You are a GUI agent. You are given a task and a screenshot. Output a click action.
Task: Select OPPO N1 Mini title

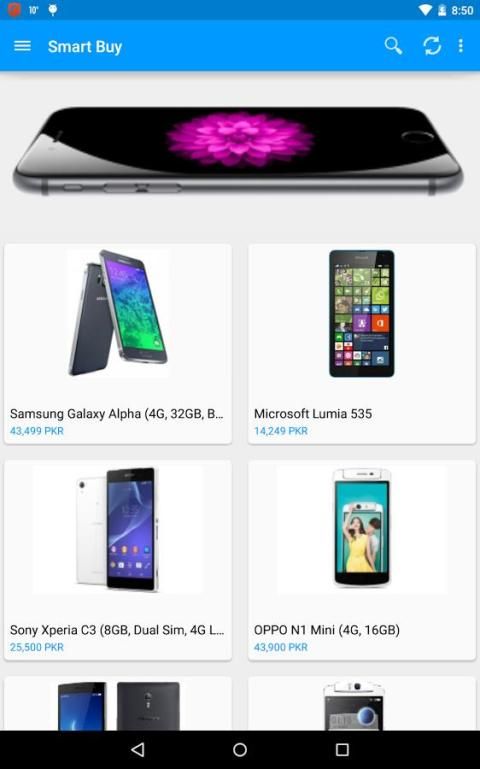click(x=327, y=630)
